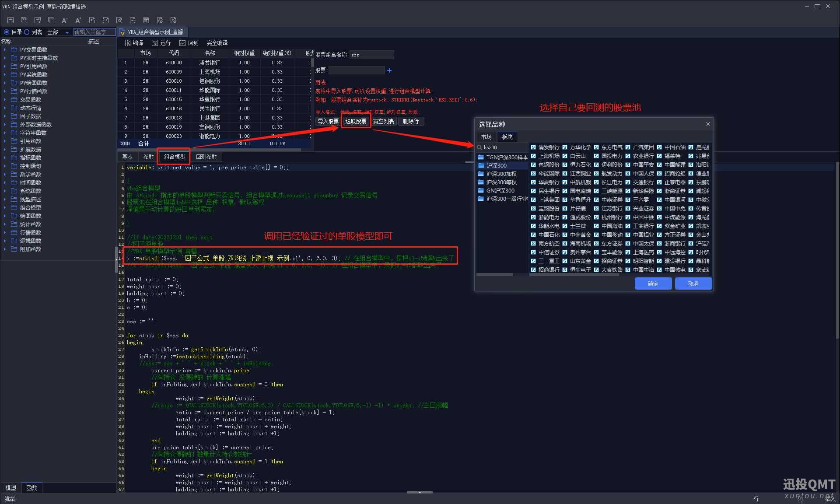Open the 全部 filter dropdown
840x504 pixels.
coord(58,32)
